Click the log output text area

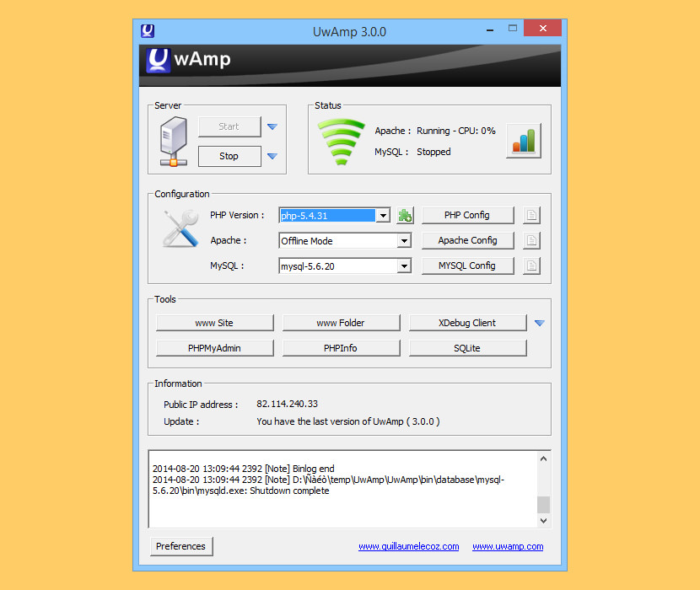(343, 489)
